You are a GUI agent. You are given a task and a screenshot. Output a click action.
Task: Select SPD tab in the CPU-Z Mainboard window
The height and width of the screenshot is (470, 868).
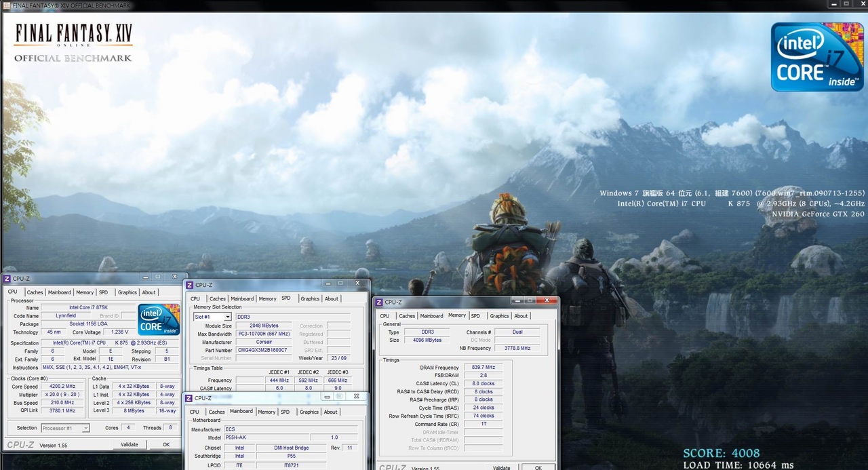point(285,412)
